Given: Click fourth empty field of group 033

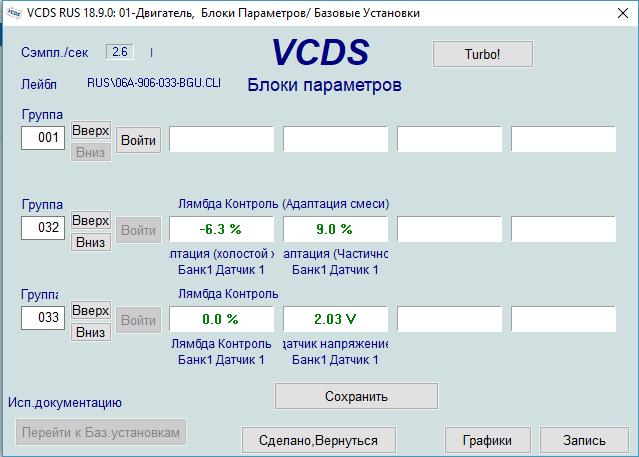Looking at the screenshot, I should point(563,319).
